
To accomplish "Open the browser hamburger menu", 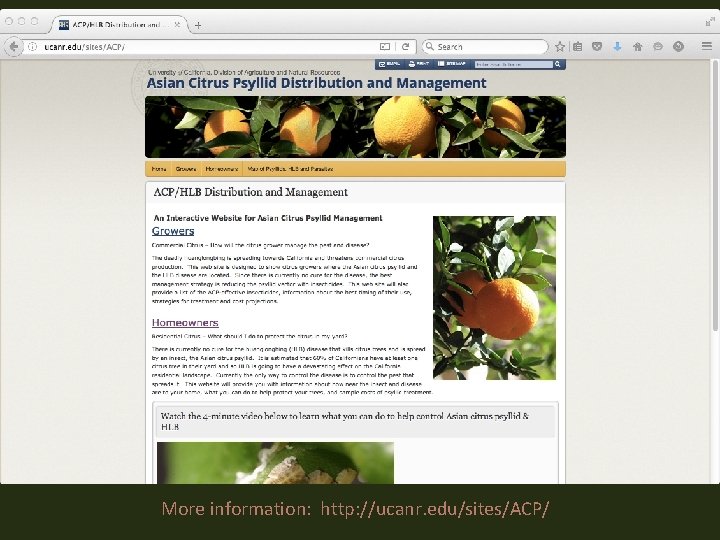I will coord(707,46).
